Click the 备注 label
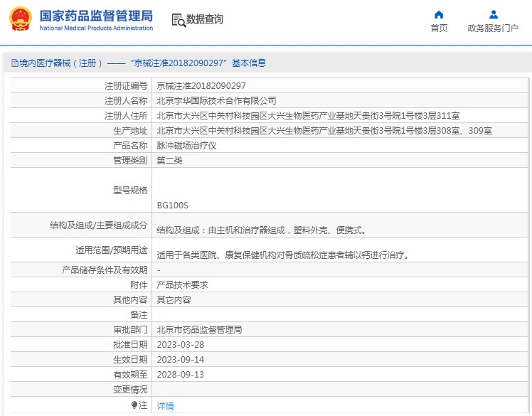 click(139, 314)
